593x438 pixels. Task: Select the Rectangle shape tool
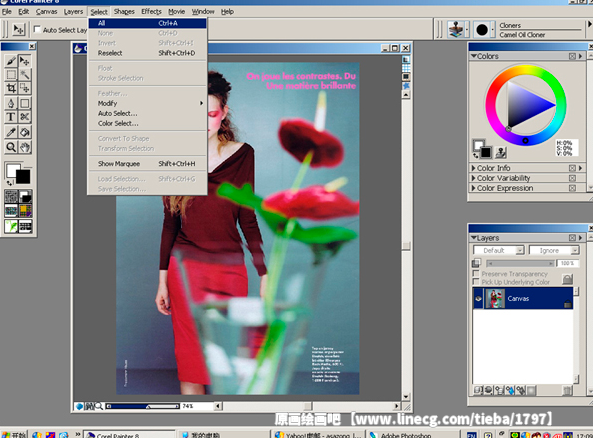(x=25, y=103)
